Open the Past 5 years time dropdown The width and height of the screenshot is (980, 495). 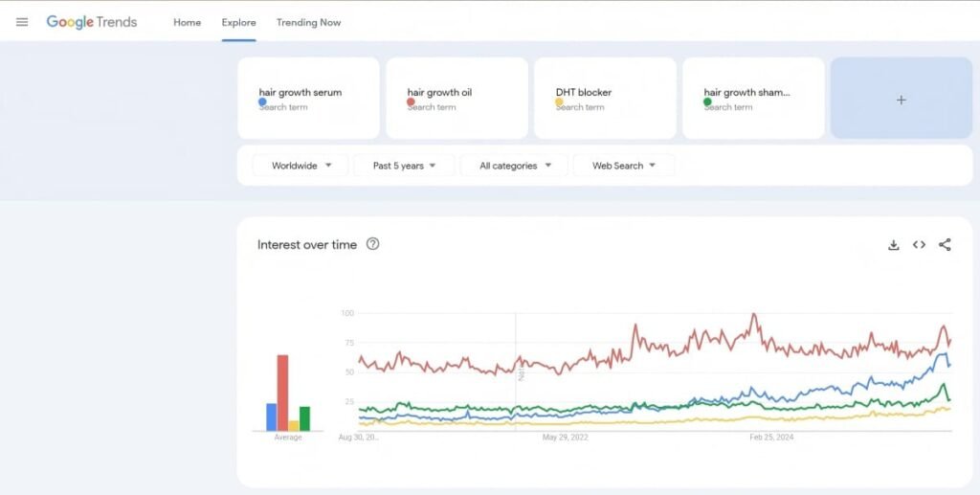point(404,166)
